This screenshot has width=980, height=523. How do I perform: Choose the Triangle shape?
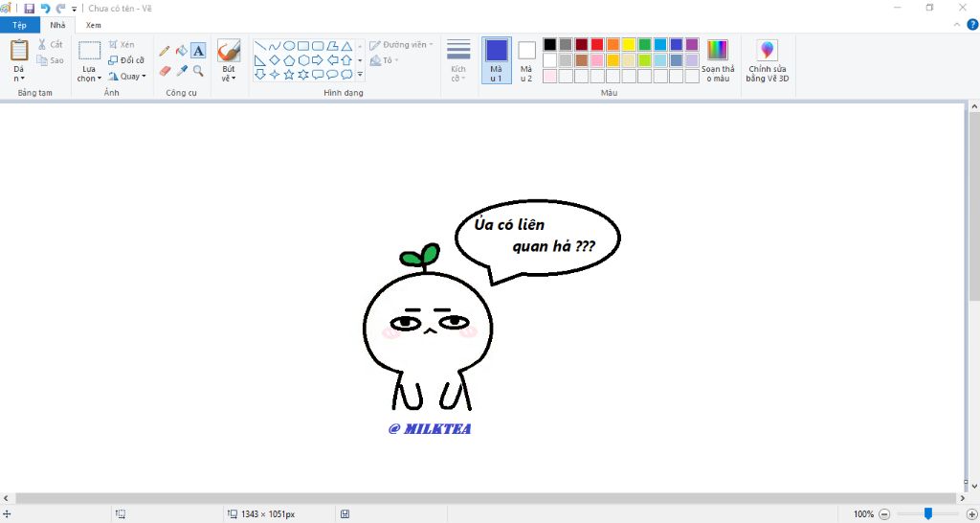click(346, 46)
